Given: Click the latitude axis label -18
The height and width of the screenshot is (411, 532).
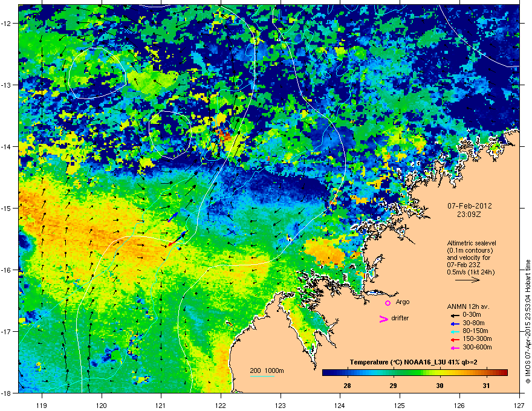Looking at the screenshot, I should (6, 393).
